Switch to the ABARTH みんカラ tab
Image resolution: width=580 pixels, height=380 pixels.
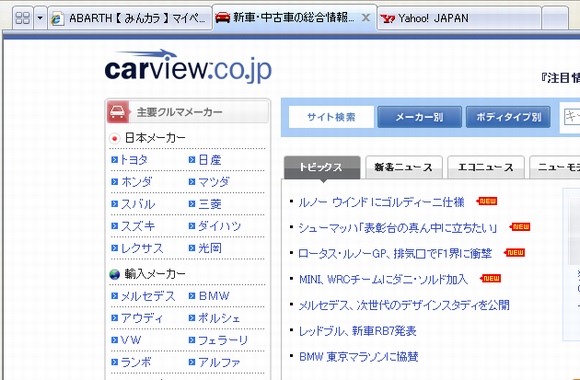(130, 18)
